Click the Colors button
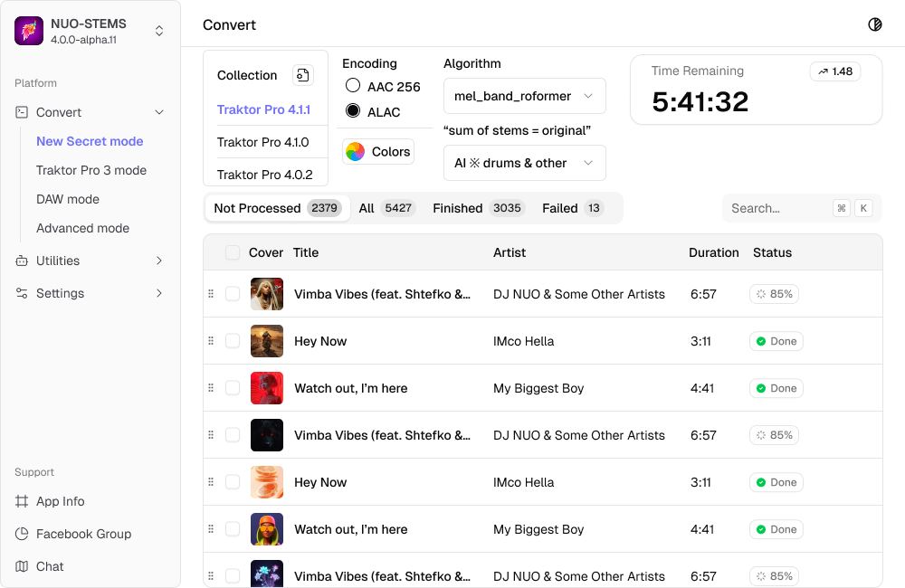Screen dimensions: 905x588 tap(378, 152)
